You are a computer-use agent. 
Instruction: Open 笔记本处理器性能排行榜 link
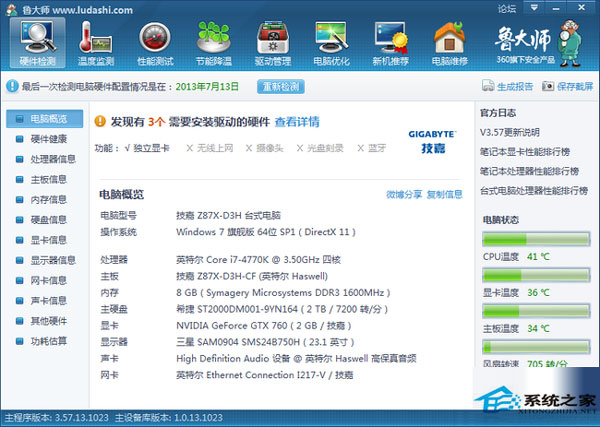(x=529, y=171)
